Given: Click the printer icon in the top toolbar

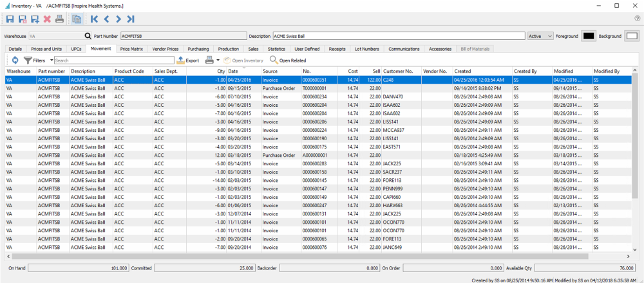Looking at the screenshot, I should click(x=59, y=19).
